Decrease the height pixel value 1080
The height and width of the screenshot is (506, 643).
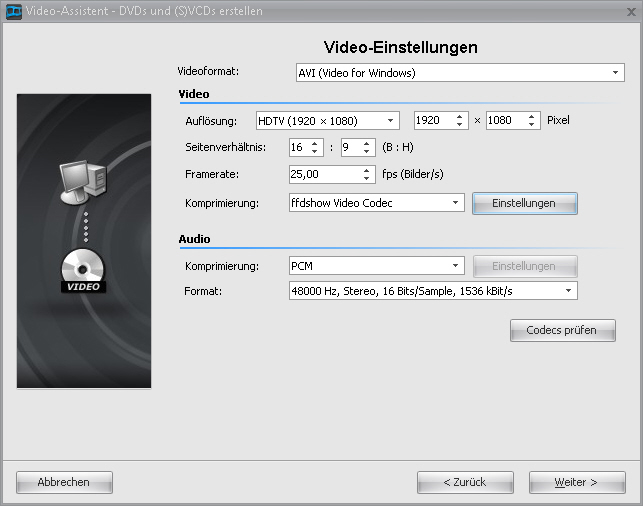click(x=532, y=125)
